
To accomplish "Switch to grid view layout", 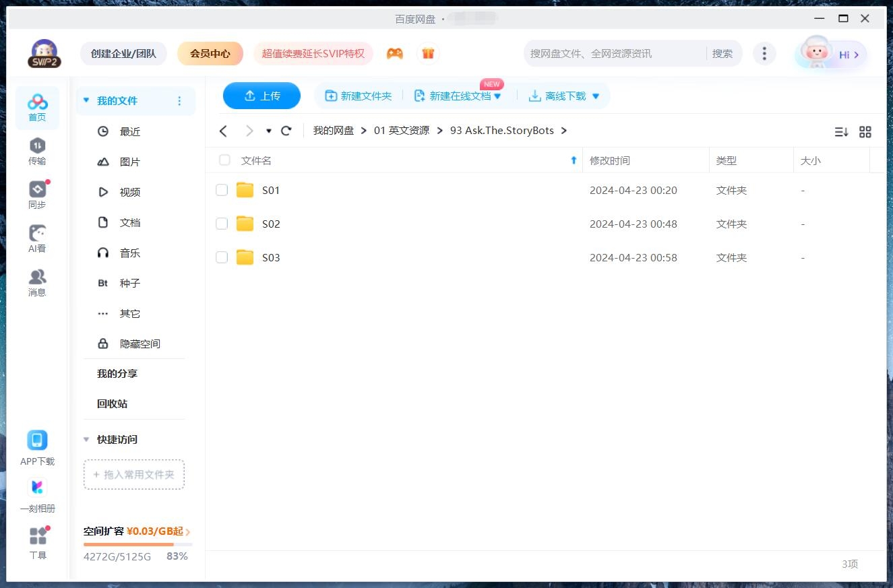I will (865, 132).
